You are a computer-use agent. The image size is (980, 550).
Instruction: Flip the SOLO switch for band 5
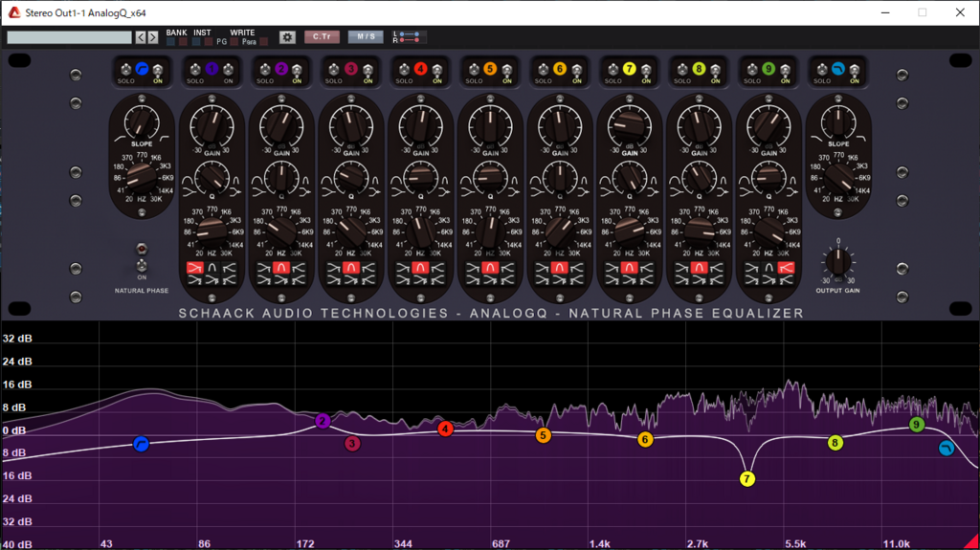[x=473, y=70]
